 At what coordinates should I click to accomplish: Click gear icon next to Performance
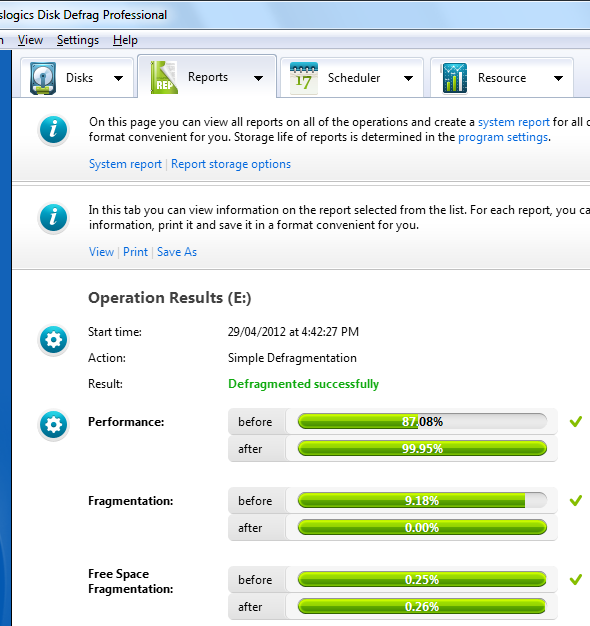click(x=53, y=425)
